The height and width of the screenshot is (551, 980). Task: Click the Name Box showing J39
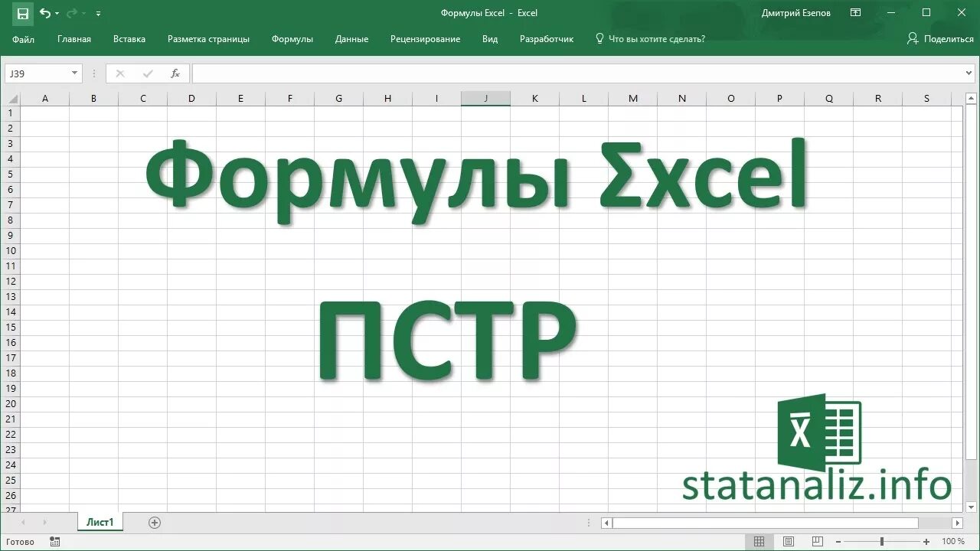[x=37, y=73]
